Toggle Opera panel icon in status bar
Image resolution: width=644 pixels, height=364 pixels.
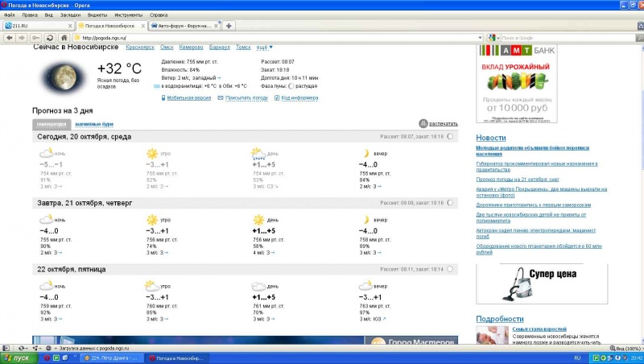[x=6, y=348]
